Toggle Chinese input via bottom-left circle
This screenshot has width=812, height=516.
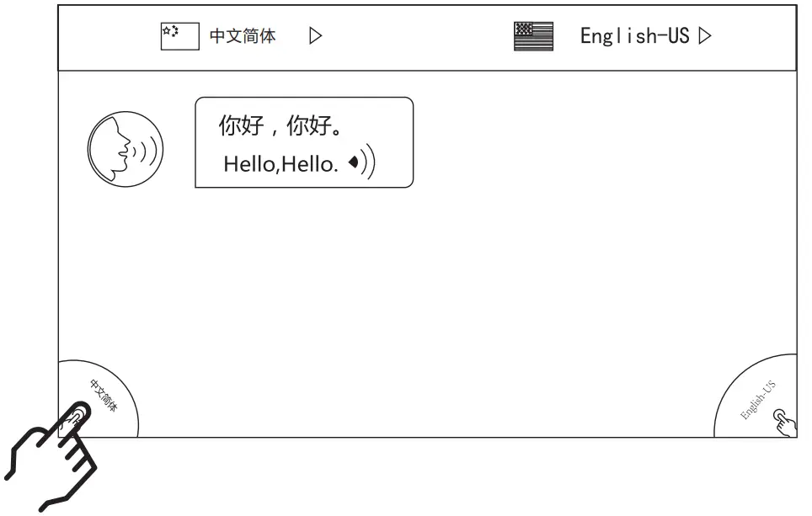(97, 396)
